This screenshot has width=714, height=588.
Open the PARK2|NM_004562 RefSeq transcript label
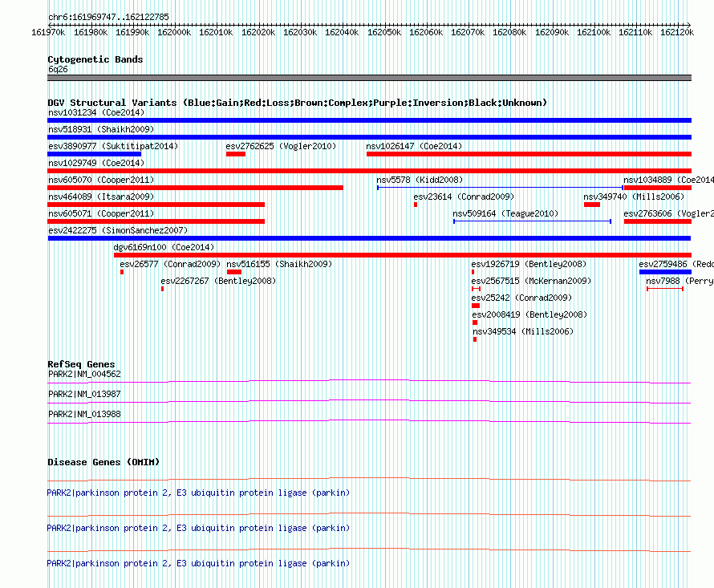pos(84,375)
